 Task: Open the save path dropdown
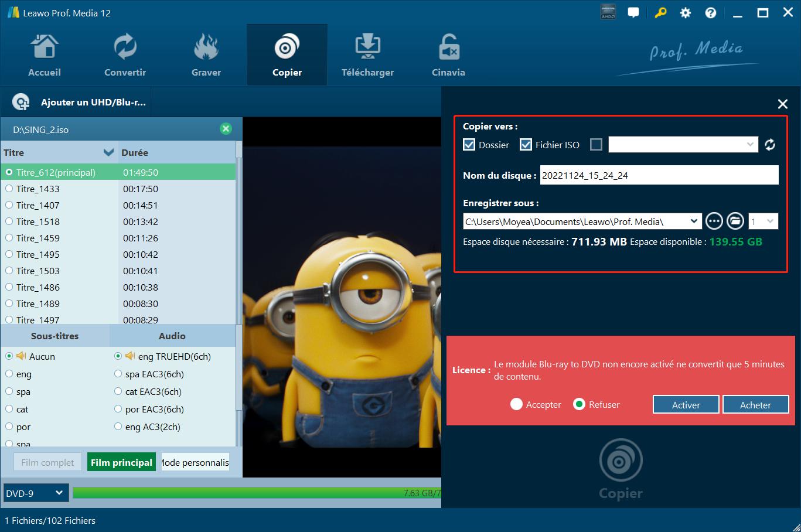pos(694,221)
